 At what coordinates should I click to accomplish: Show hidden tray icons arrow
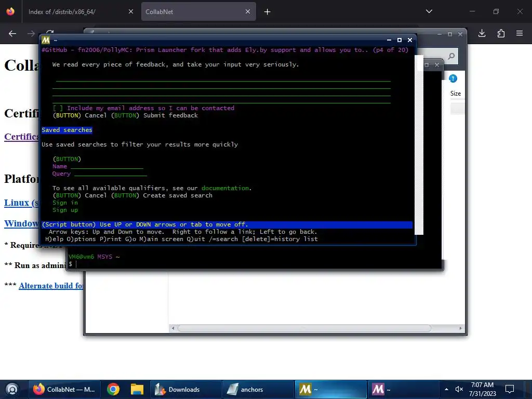[x=446, y=389]
